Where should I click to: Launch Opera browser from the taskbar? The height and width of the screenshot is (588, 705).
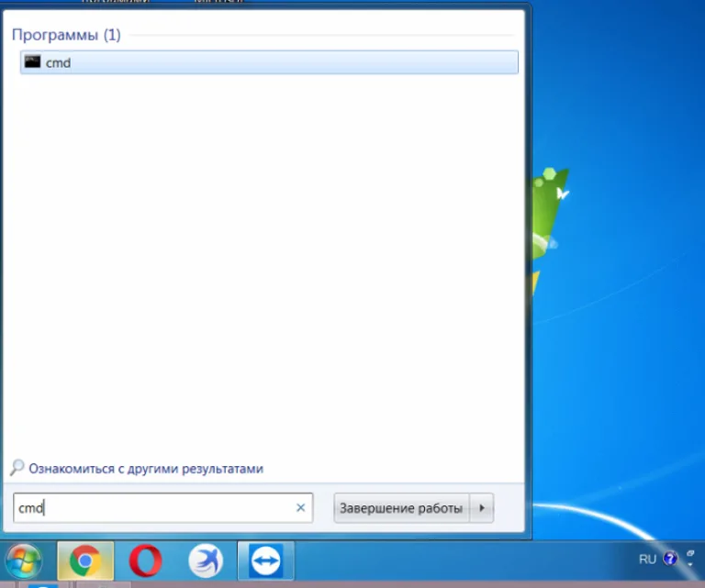click(x=145, y=560)
